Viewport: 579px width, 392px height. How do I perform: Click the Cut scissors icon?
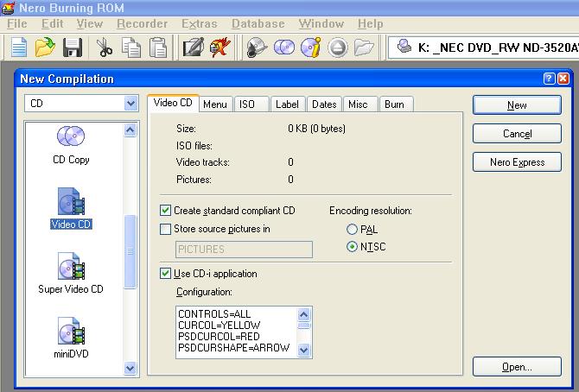104,47
